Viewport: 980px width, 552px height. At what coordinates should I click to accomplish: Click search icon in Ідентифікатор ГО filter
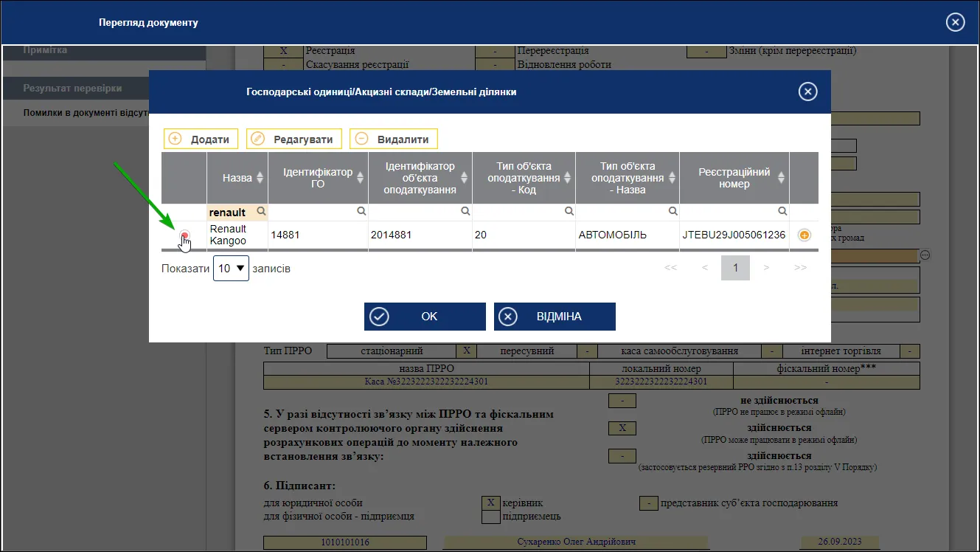[361, 211]
